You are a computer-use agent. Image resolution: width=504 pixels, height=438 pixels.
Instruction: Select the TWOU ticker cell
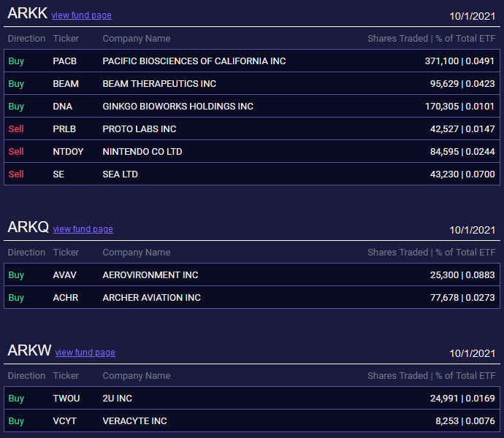click(66, 398)
